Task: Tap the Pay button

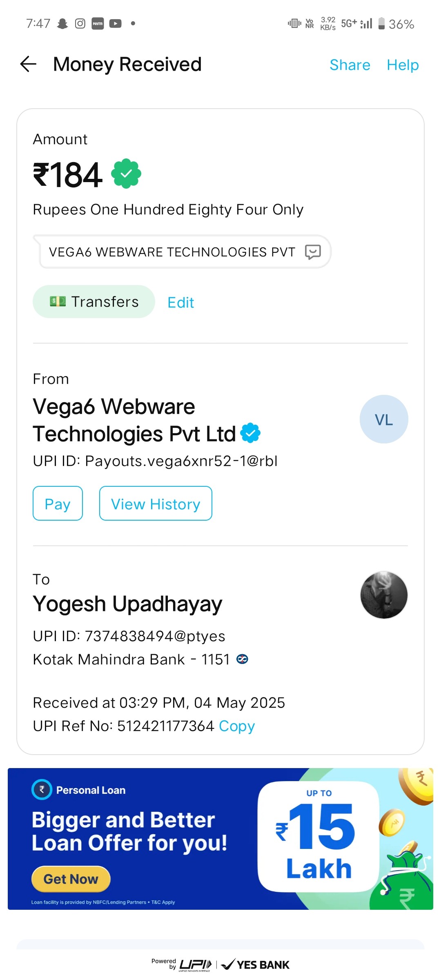Action: [58, 503]
